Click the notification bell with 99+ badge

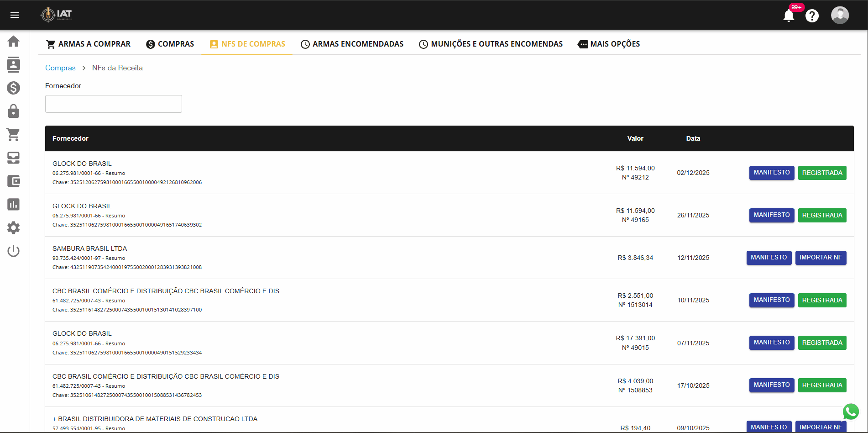click(789, 15)
